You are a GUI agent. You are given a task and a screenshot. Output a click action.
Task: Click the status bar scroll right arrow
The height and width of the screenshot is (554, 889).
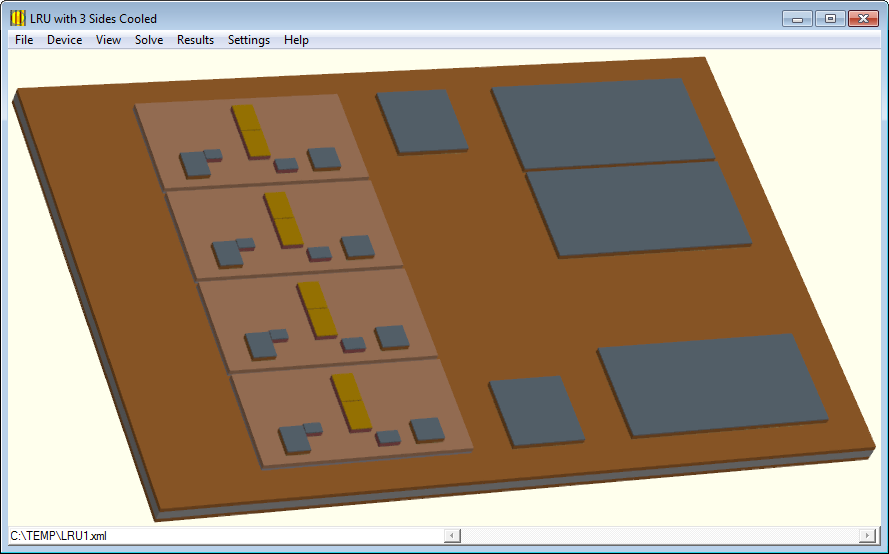[867, 535]
